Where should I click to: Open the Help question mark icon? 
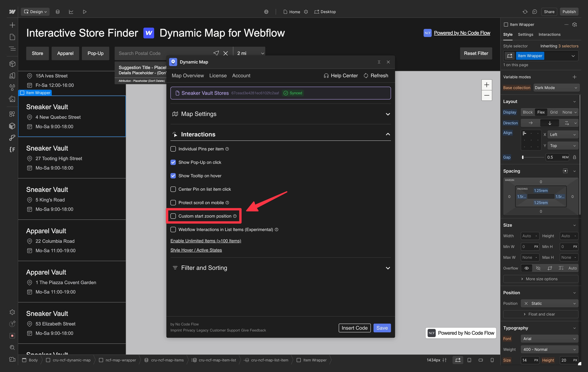(12, 324)
